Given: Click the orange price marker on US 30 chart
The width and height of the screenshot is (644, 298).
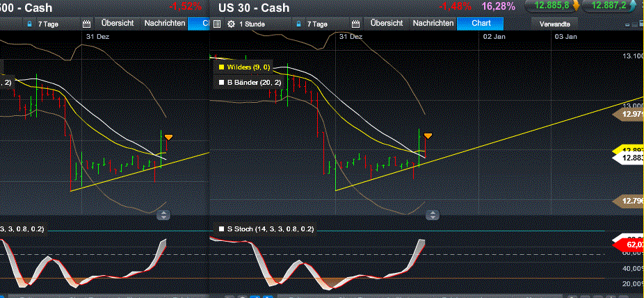Looking at the screenshot, I should (428, 136).
